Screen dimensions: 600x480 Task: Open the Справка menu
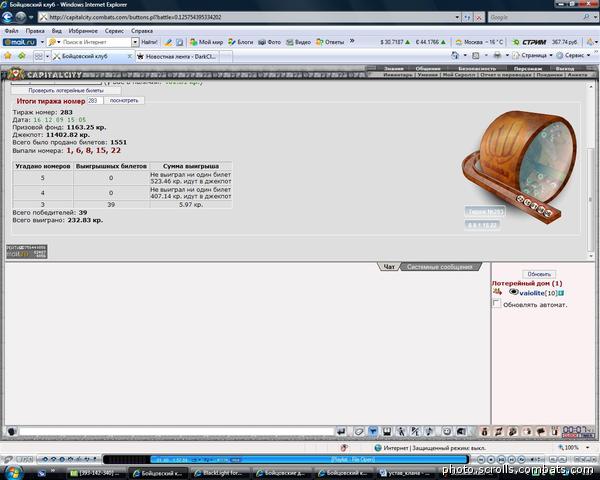tap(142, 31)
